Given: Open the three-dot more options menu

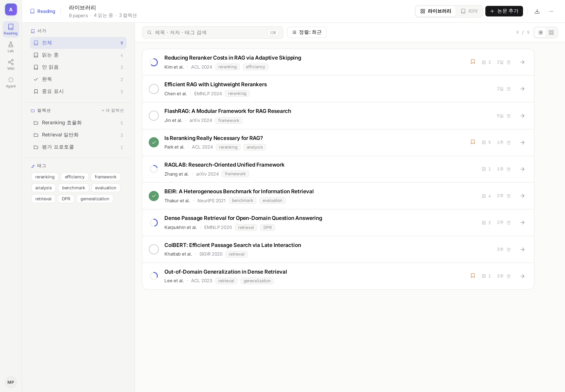Looking at the screenshot, I should tap(551, 11).
